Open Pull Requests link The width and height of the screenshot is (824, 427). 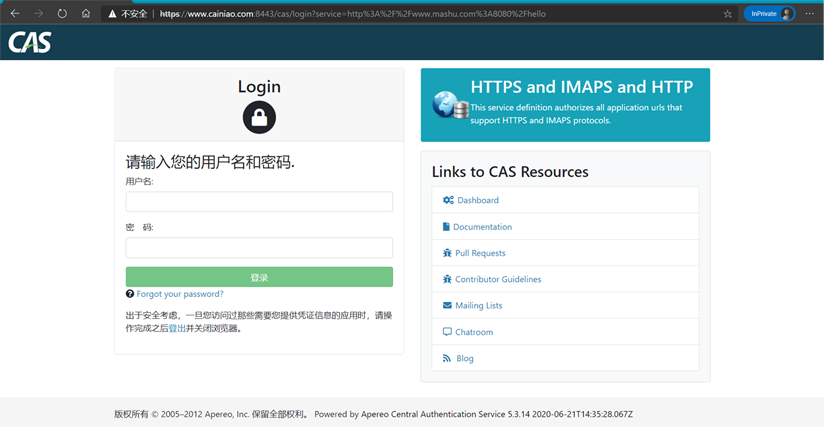point(480,253)
